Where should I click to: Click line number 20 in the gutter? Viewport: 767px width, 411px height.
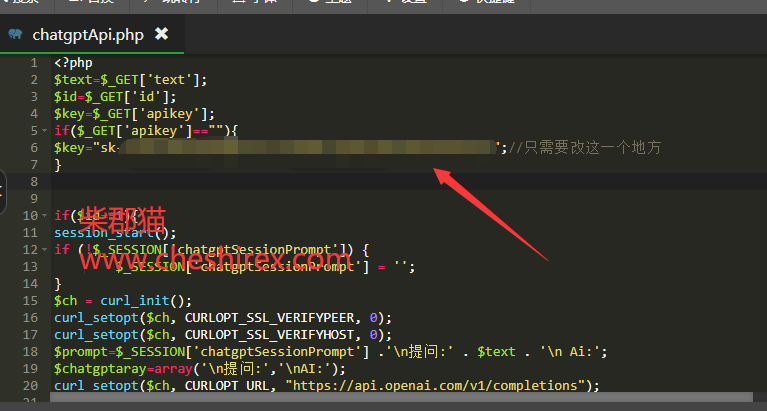[x=30, y=386]
